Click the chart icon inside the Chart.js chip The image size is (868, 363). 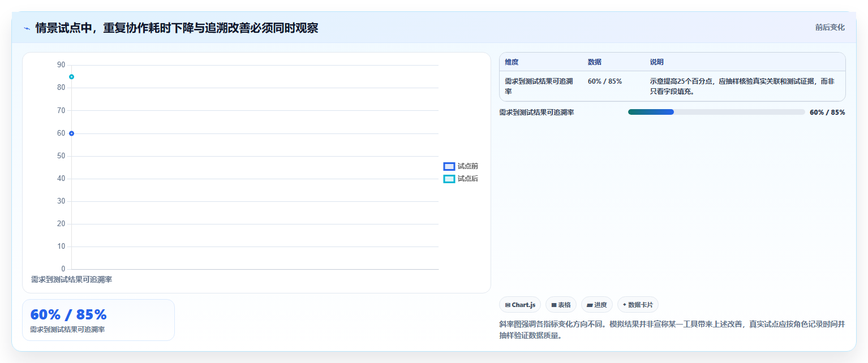click(508, 305)
